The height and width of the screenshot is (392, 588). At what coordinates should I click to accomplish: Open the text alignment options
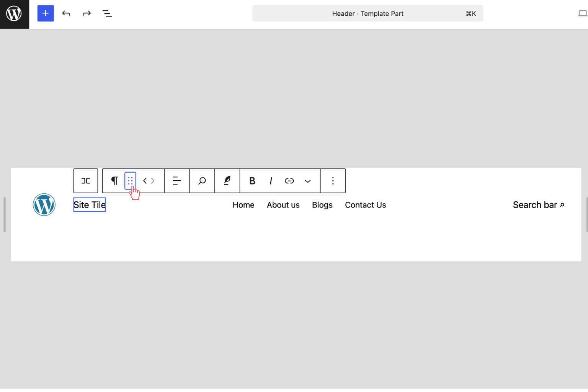(x=177, y=181)
